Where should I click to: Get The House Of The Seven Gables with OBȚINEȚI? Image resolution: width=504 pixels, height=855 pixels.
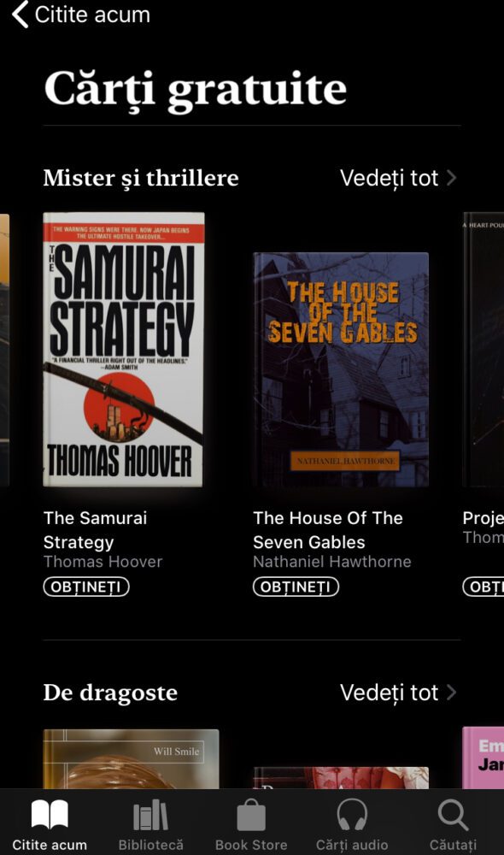point(296,587)
